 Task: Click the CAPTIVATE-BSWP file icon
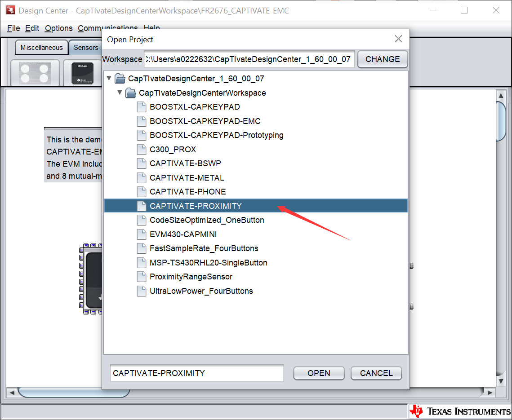142,164
